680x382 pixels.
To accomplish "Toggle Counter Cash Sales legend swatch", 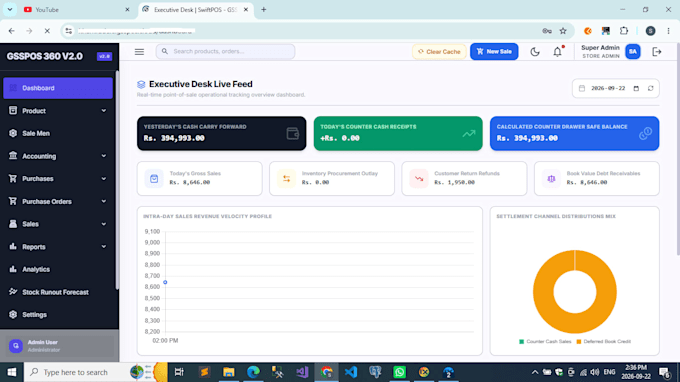I will (521, 342).
